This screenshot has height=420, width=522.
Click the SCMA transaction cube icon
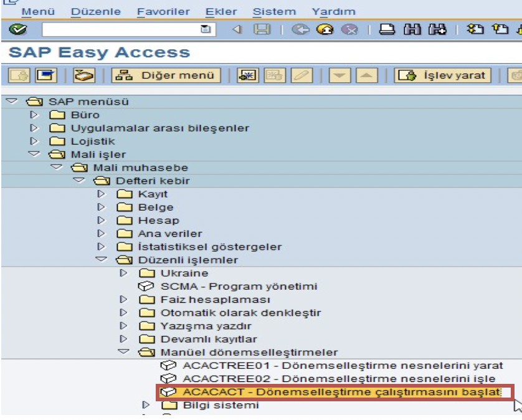(x=146, y=287)
